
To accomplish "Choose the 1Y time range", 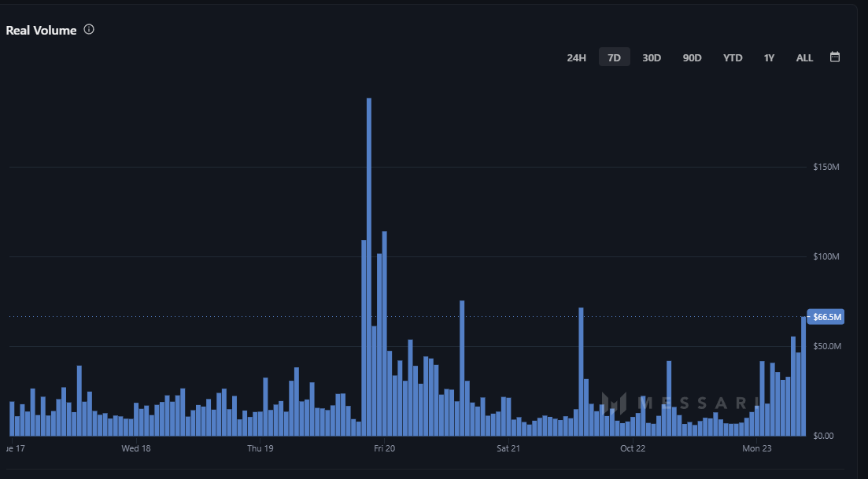I will pos(769,57).
